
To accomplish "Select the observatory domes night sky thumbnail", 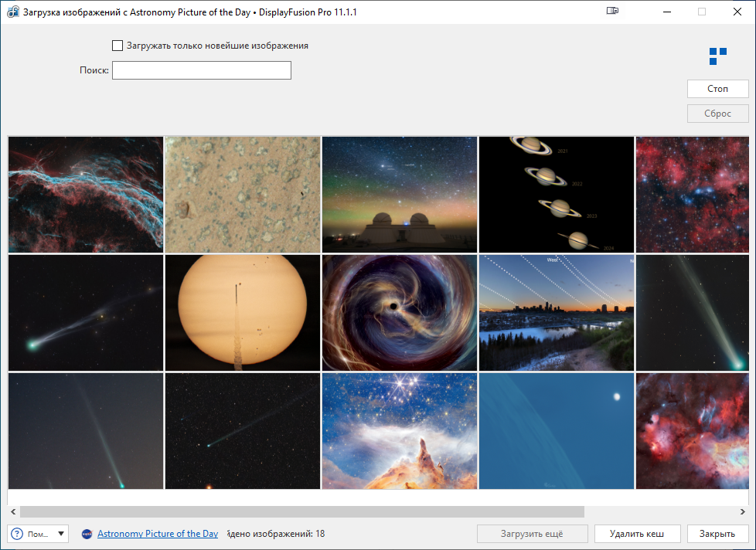I will [x=399, y=195].
